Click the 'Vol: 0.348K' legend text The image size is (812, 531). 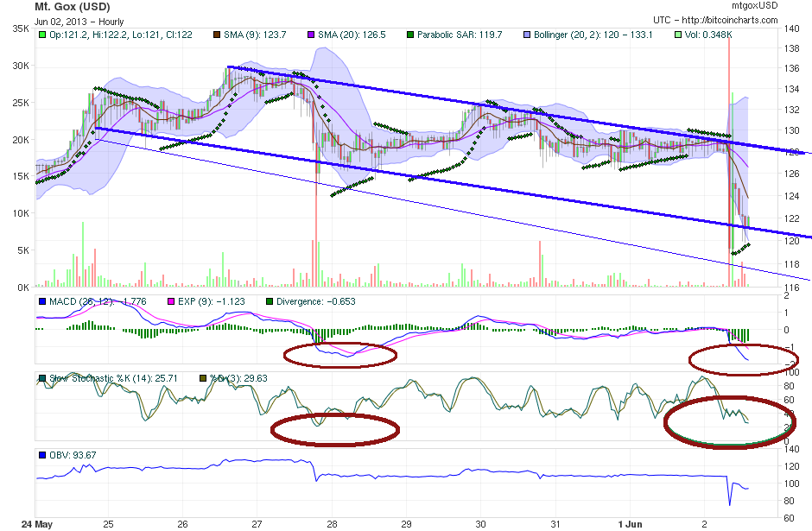coord(708,35)
